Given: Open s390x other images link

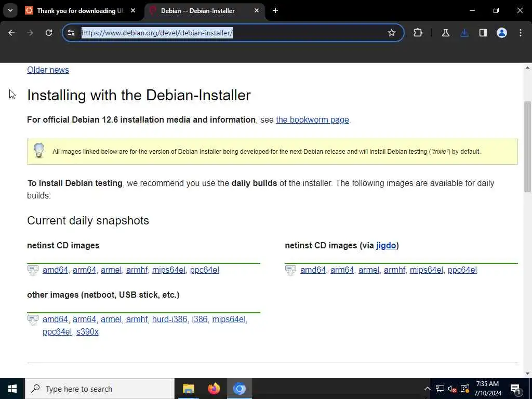Looking at the screenshot, I should pos(87,332).
